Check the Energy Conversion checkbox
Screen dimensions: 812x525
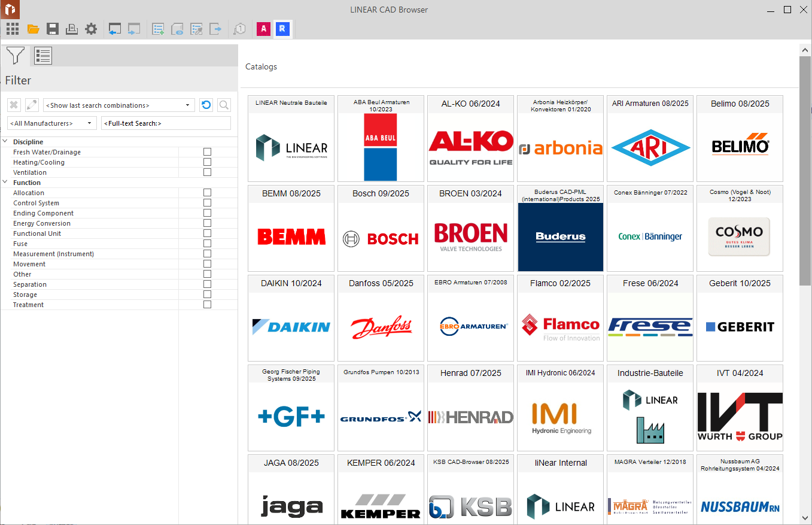tap(207, 223)
